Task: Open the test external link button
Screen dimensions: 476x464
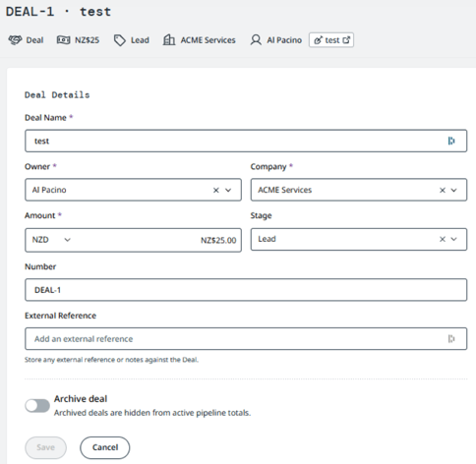Action: pos(331,40)
